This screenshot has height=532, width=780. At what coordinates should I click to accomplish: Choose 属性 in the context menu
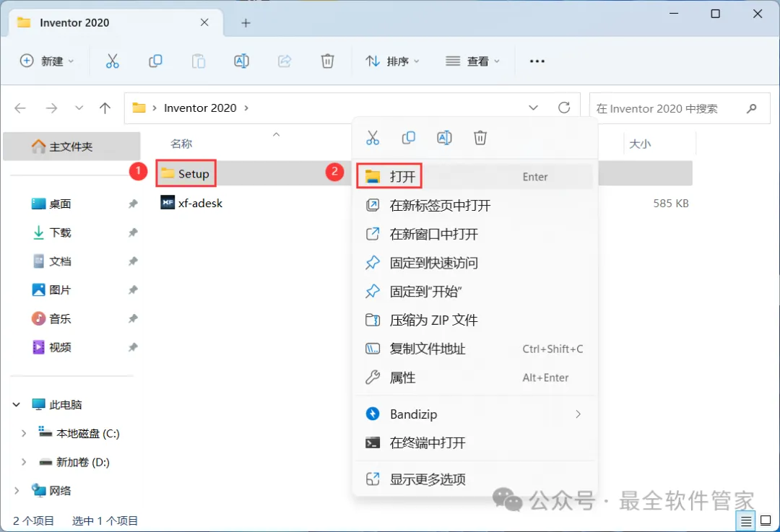474,378
